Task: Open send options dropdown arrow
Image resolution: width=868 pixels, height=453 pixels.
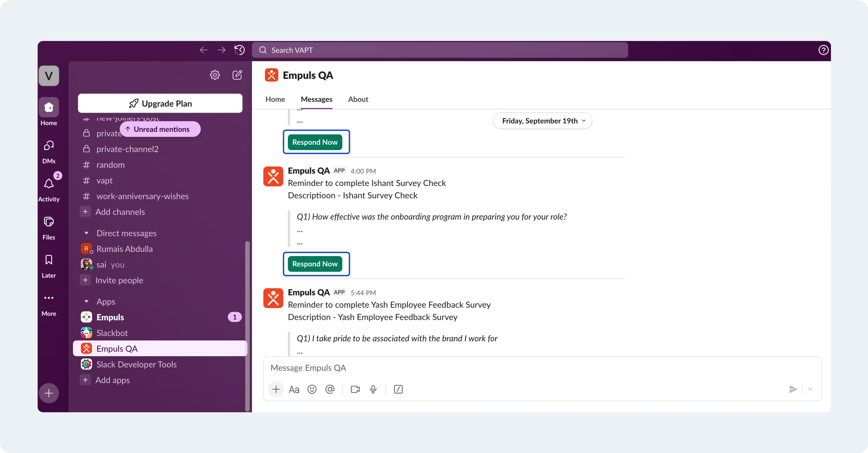Action: pyautogui.click(x=810, y=389)
